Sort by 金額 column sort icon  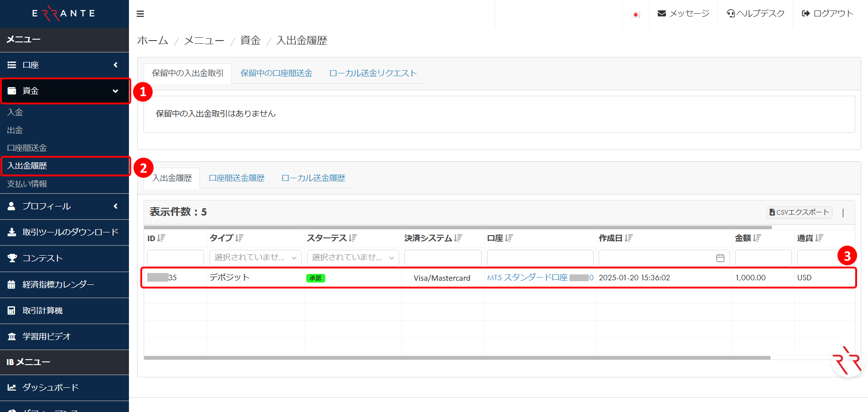point(757,238)
